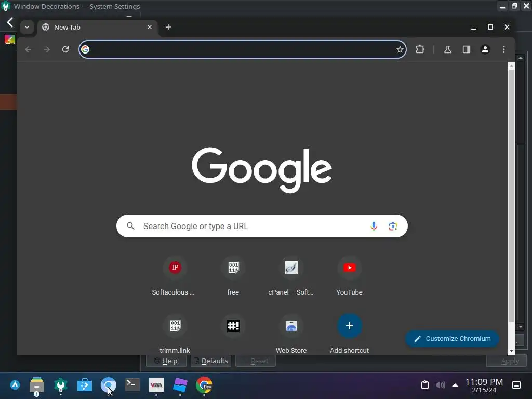The height and width of the screenshot is (399, 532).
Task: Focus the address bar
Action: click(242, 49)
